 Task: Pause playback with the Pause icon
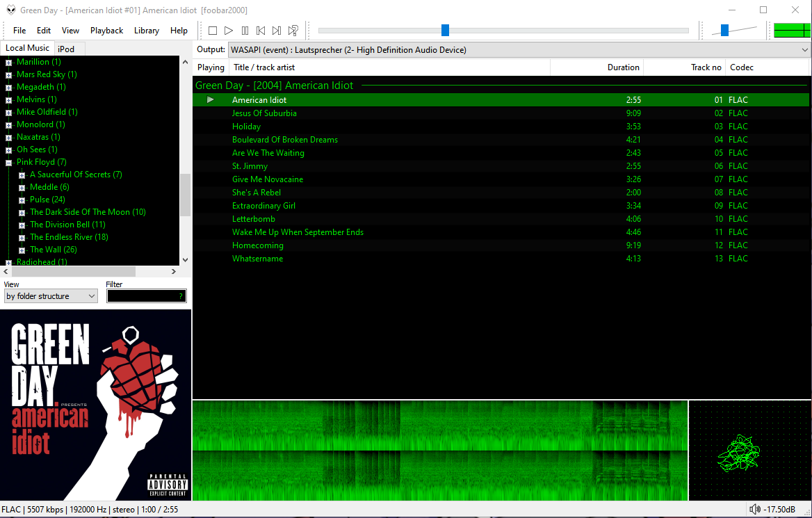(x=245, y=31)
